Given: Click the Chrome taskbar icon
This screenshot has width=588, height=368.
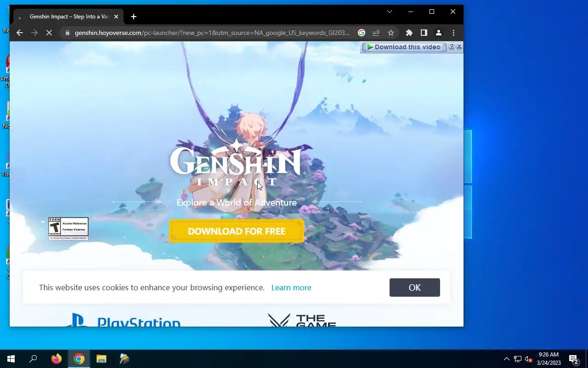Looking at the screenshot, I should [x=79, y=359].
